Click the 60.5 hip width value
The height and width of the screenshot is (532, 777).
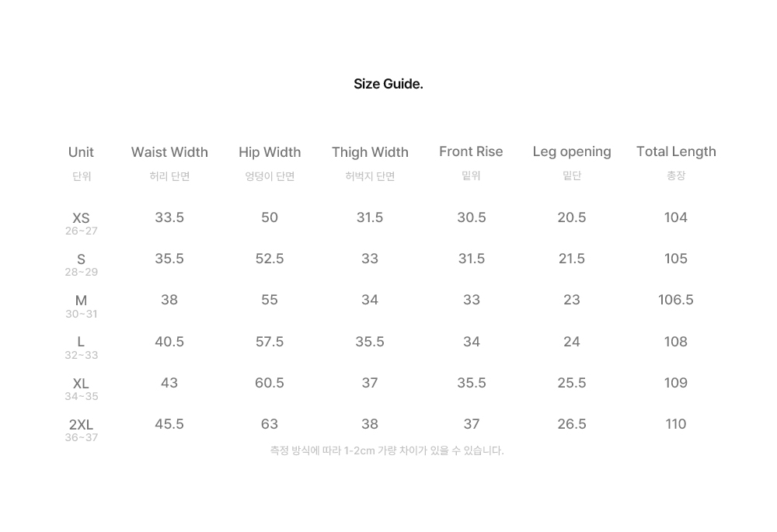(270, 383)
